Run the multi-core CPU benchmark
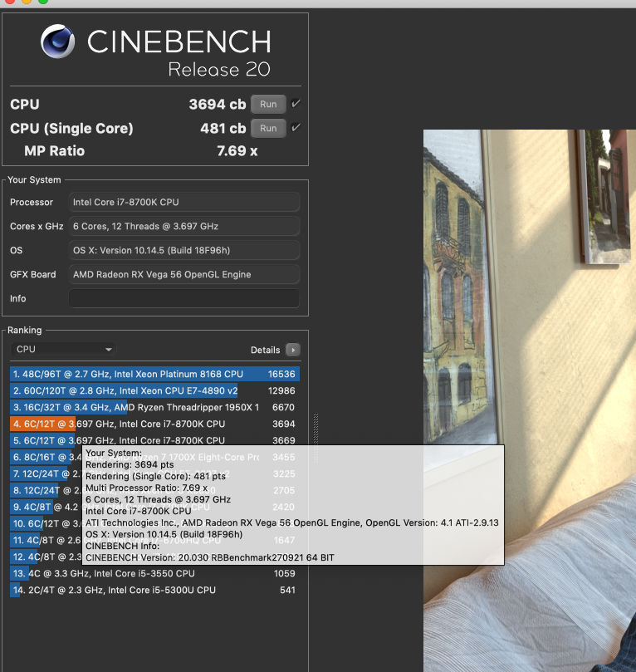Screen dimensions: 636x672 [x=268, y=104]
